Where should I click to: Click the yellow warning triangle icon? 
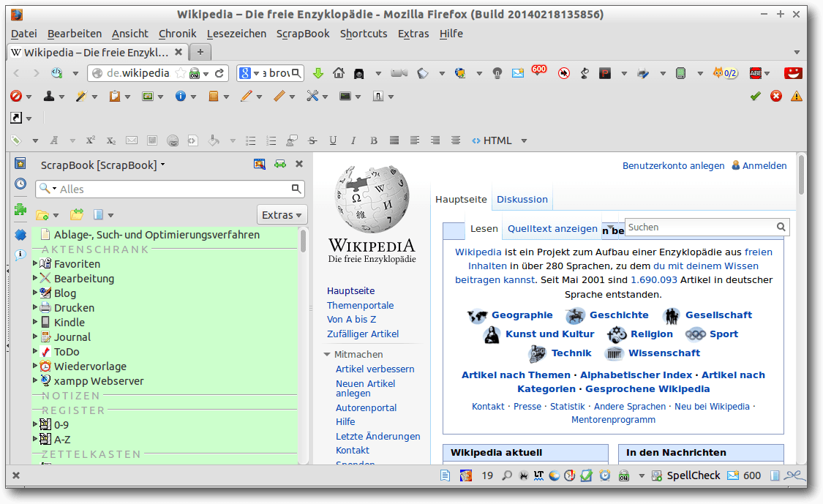tap(797, 96)
